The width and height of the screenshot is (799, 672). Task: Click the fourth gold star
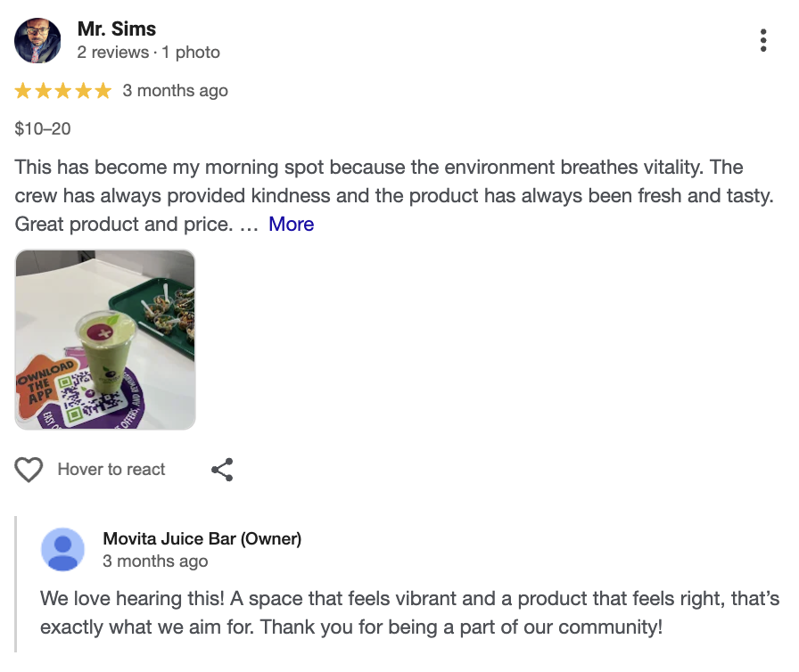pyautogui.click(x=84, y=90)
